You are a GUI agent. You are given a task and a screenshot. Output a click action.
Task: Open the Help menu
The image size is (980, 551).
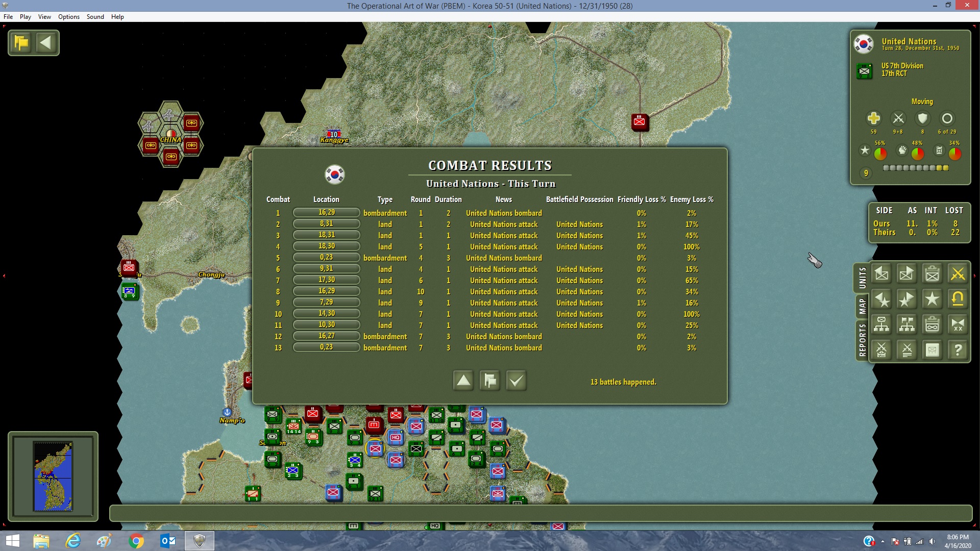[117, 17]
